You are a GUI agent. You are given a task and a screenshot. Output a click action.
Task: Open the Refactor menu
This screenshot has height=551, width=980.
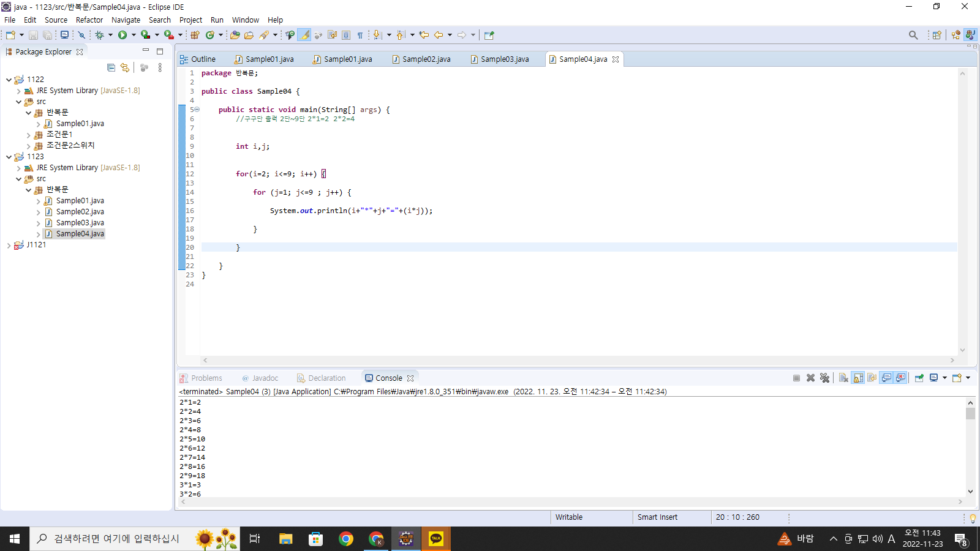tap(89, 20)
